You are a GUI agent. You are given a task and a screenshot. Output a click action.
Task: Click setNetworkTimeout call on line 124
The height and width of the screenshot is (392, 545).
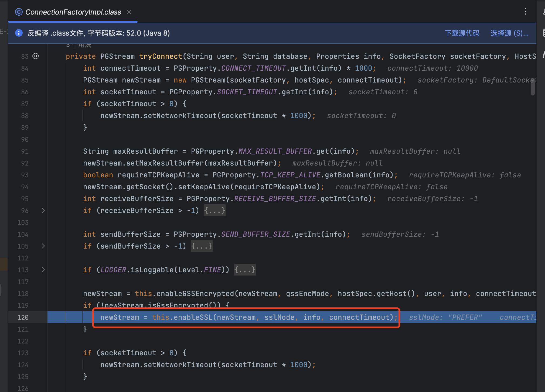tap(180, 365)
